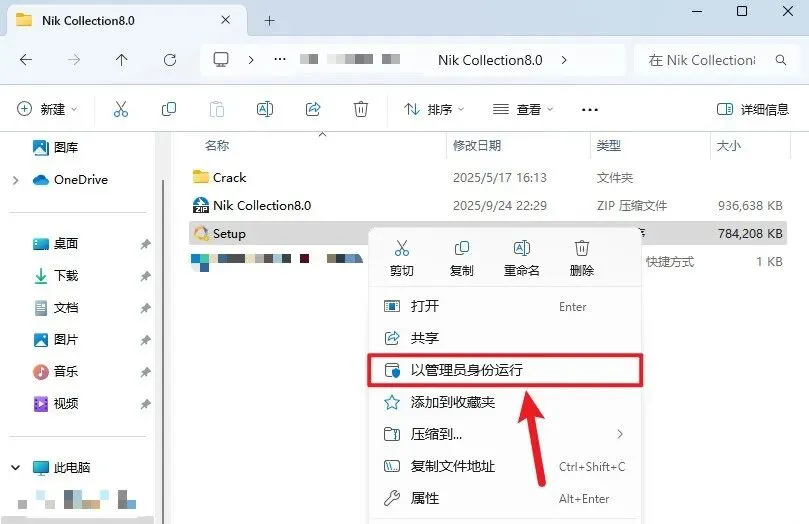Click the Rename icon in the toolbar

click(265, 109)
